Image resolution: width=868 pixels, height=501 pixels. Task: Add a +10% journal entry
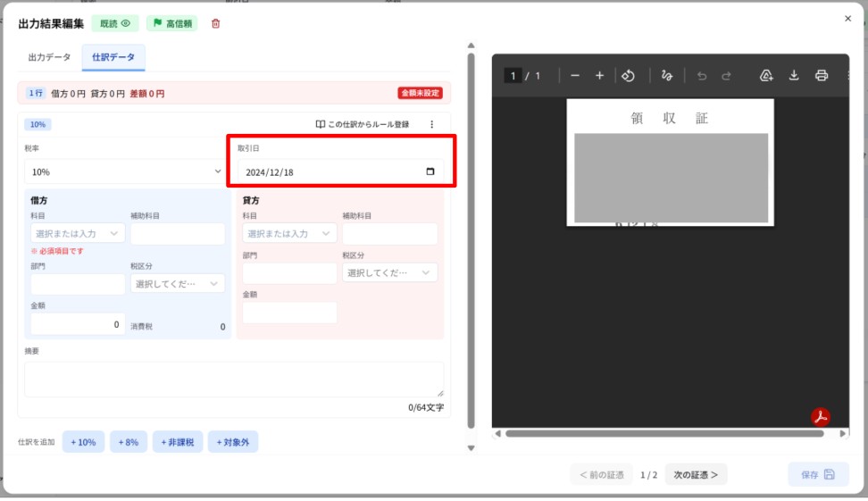tap(83, 442)
